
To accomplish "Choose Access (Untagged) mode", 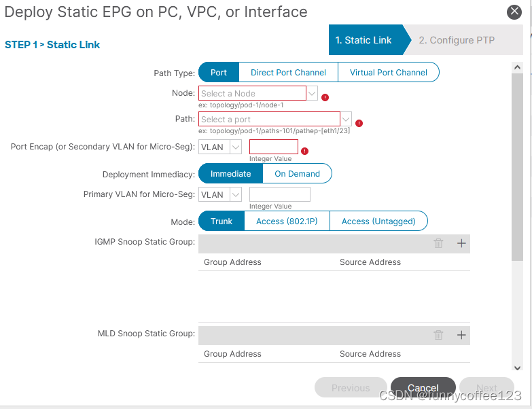I will (378, 221).
